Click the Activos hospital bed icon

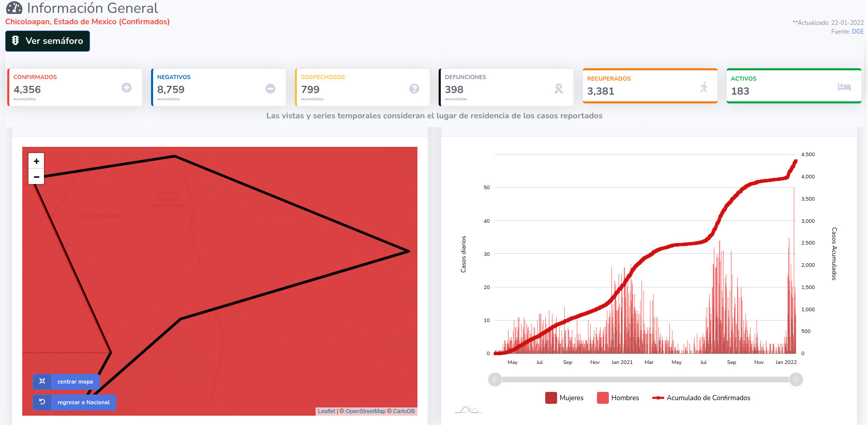pyautogui.click(x=844, y=87)
